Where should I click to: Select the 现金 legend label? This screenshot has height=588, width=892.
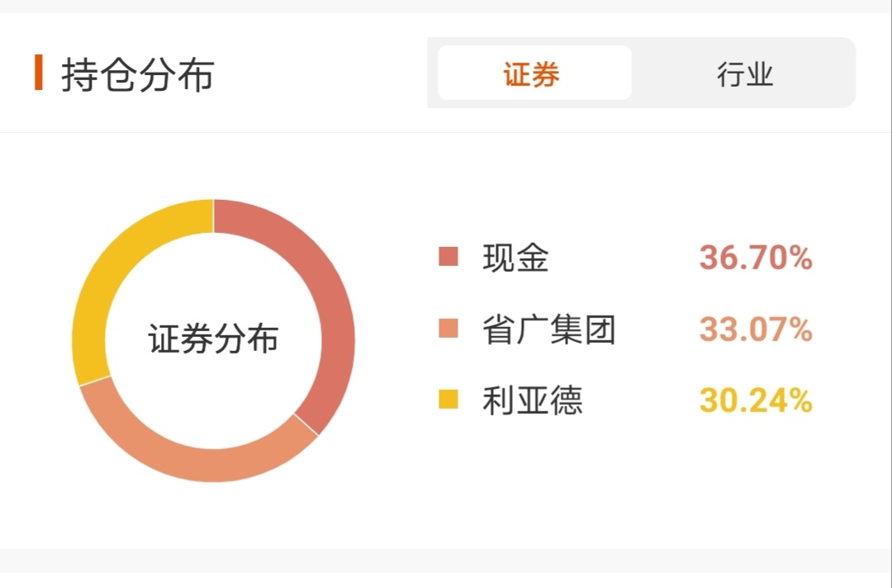515,258
